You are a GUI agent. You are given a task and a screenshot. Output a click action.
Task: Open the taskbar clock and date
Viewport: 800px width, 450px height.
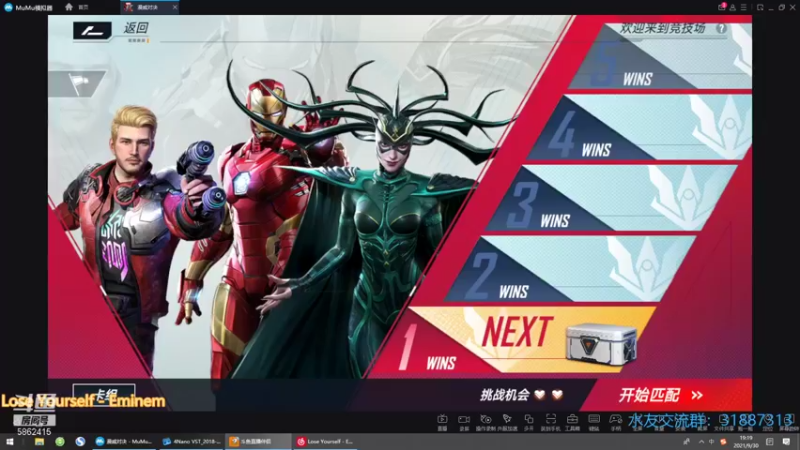[x=746, y=442]
